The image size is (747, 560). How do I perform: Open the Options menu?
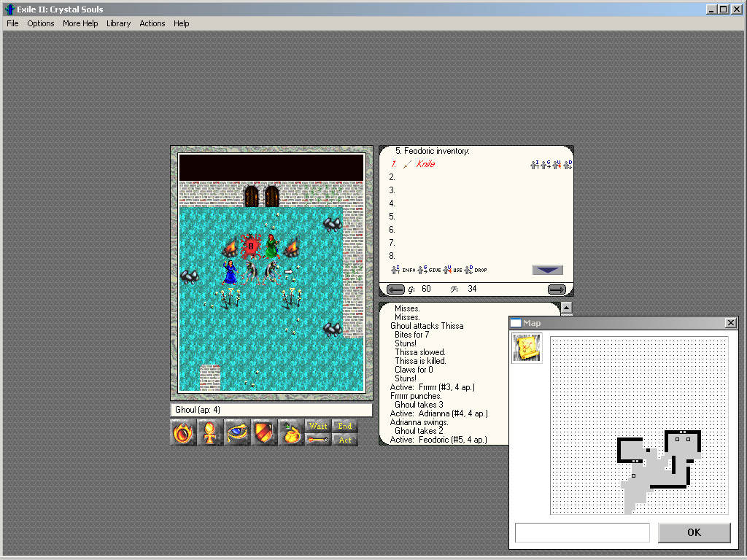[x=41, y=23]
